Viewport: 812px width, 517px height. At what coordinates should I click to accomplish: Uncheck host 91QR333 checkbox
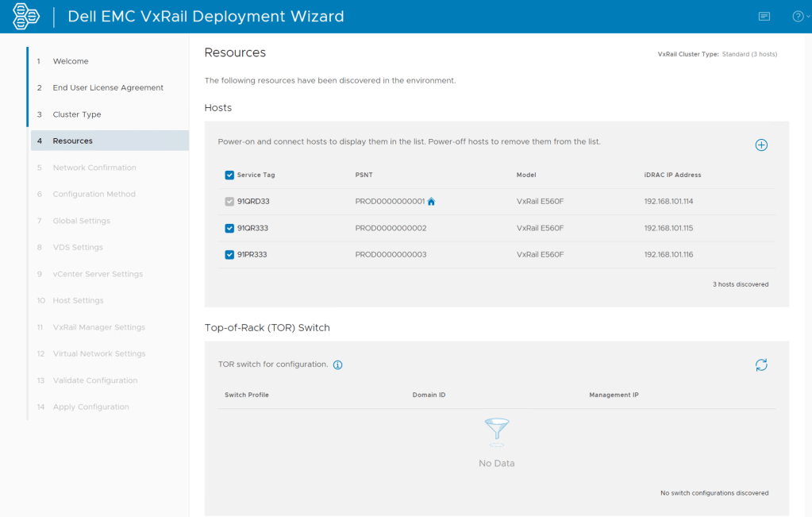tap(229, 229)
